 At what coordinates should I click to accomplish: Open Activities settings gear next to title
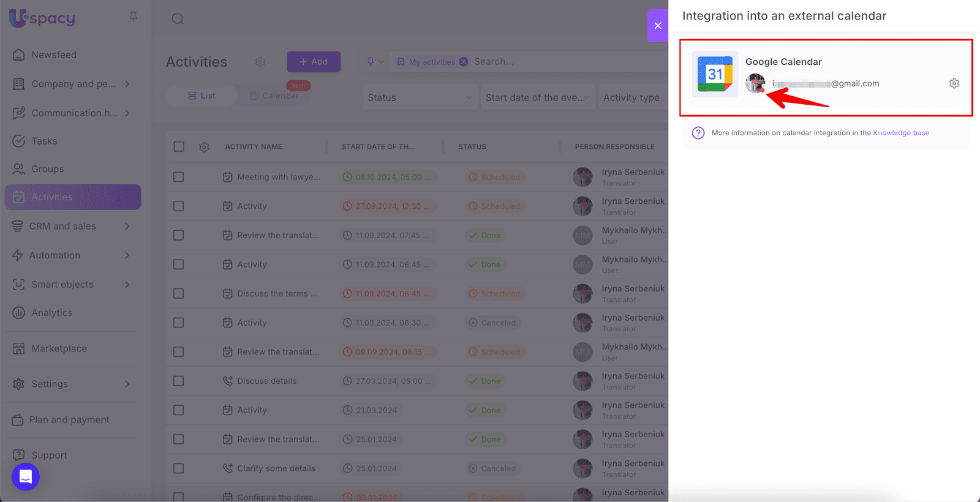(x=260, y=62)
